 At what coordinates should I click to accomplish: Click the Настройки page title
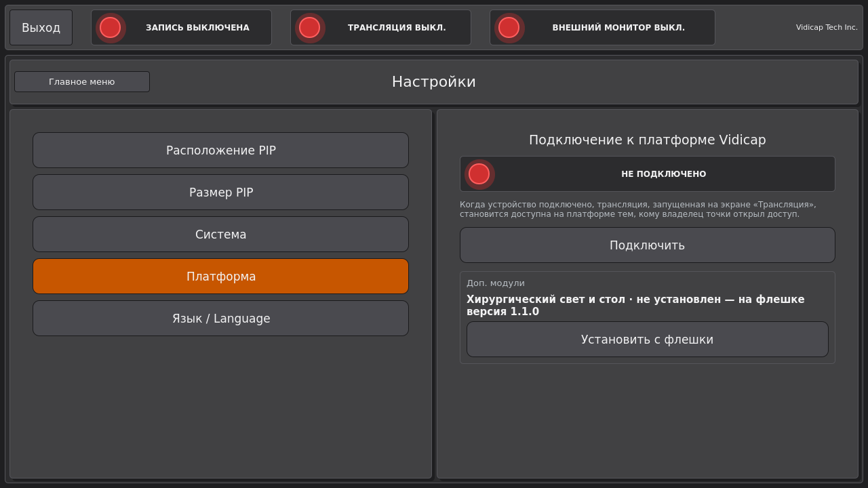pyautogui.click(x=434, y=82)
